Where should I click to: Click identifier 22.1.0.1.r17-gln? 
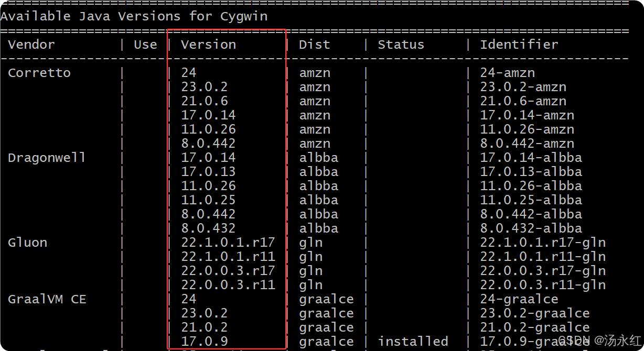(543, 243)
